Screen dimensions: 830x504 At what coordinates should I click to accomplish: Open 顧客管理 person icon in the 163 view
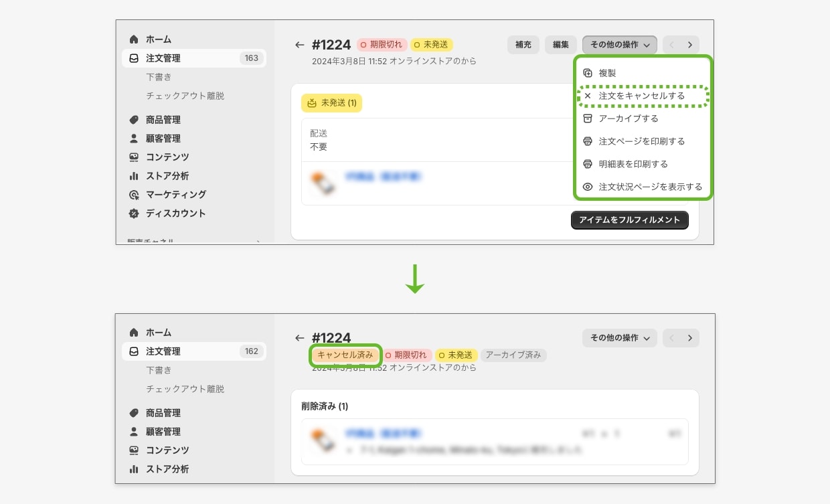point(134,139)
